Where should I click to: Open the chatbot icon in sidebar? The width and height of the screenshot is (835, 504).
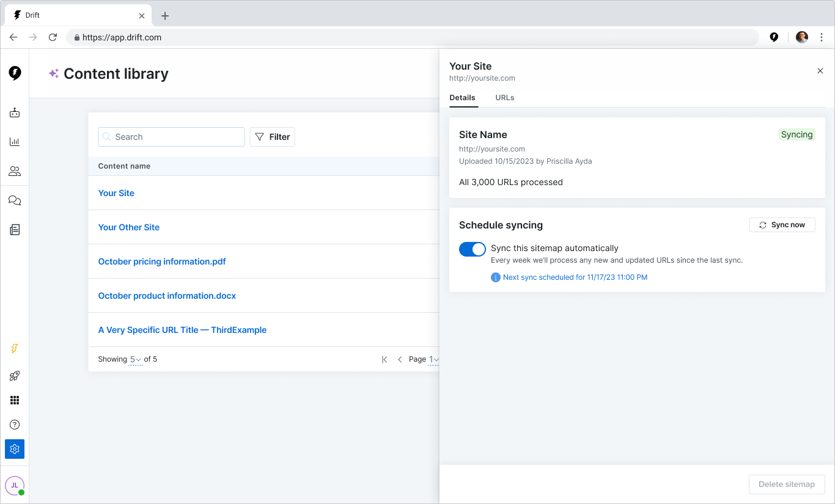coord(15,113)
